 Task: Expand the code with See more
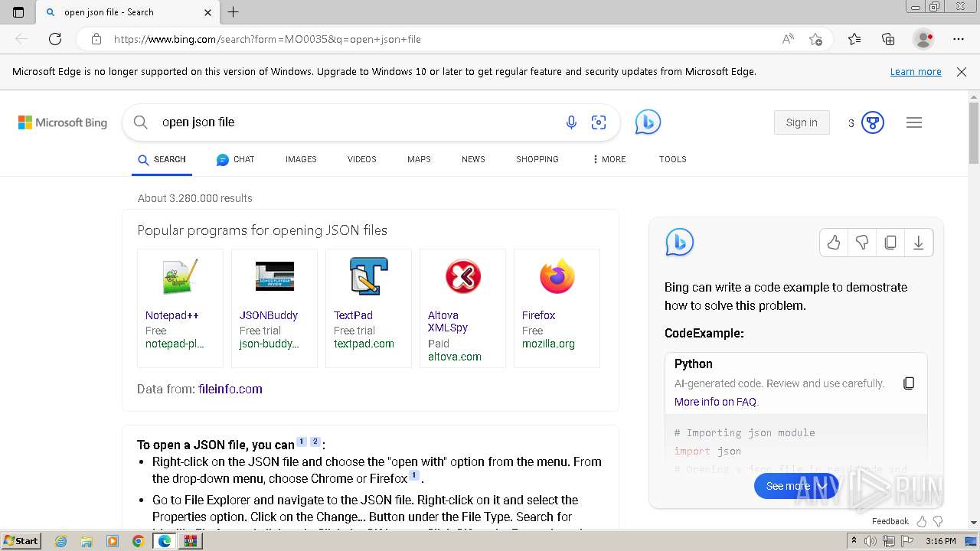point(796,486)
